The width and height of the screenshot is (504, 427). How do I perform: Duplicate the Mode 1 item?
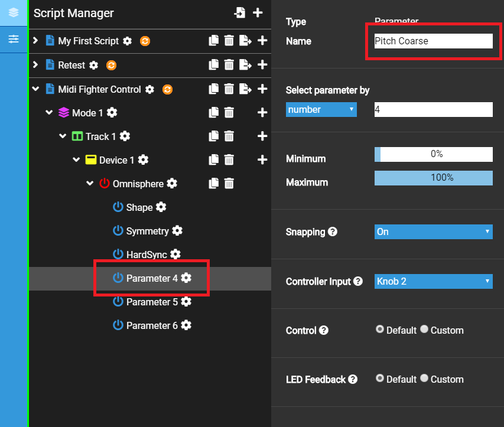(214, 113)
